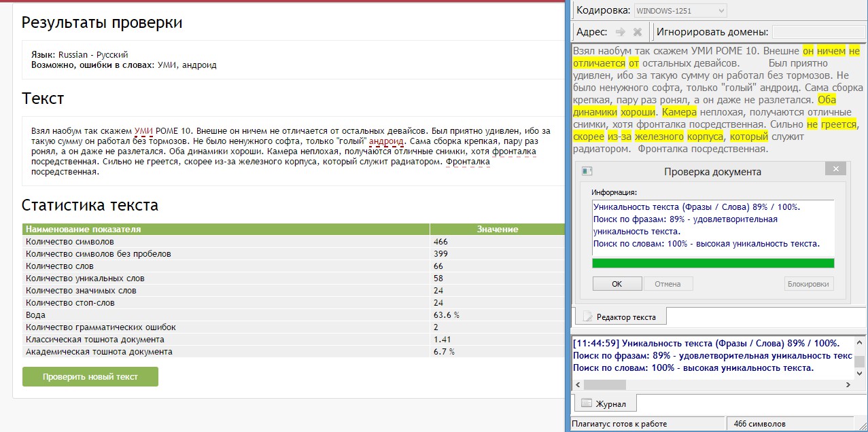Click the document icon on Редактор текста tab
Image resolution: width=868 pixels, height=432 pixels.
tap(588, 317)
